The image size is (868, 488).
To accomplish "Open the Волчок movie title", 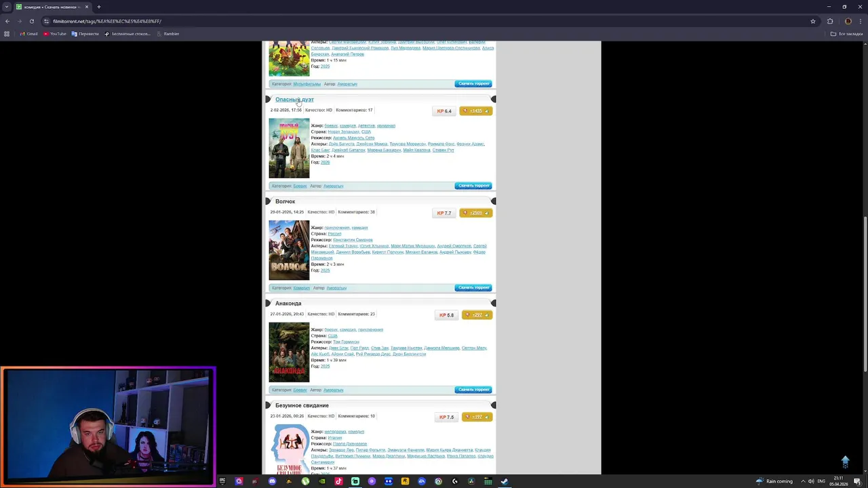I will pyautogui.click(x=285, y=201).
